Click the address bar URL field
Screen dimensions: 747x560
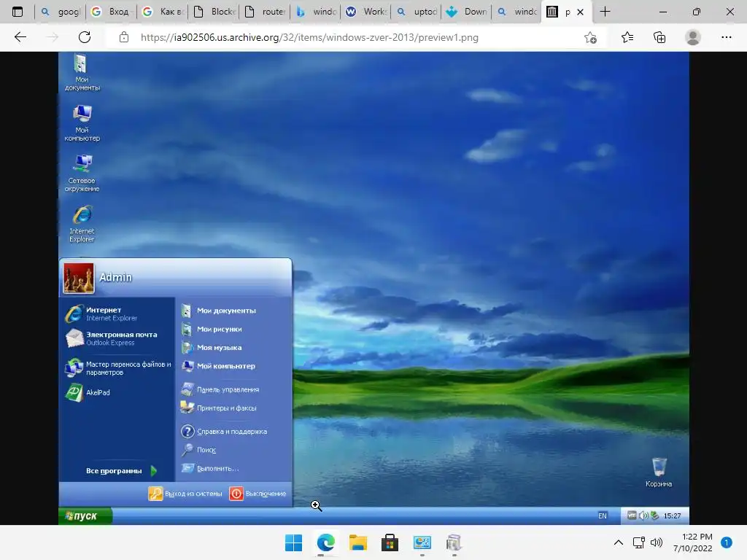click(309, 38)
